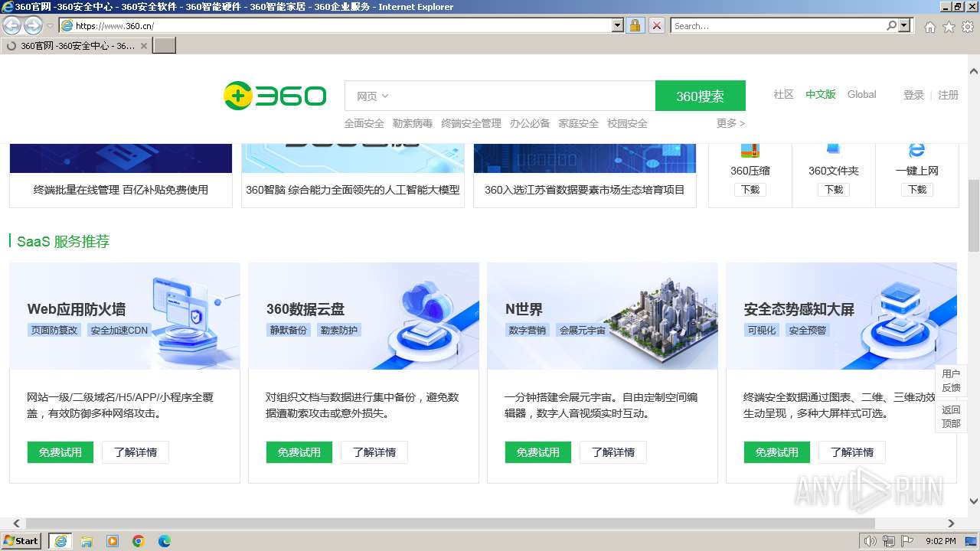The width and height of the screenshot is (980, 551).
Task: Open a new blank tab
Action: pyautogui.click(x=165, y=46)
